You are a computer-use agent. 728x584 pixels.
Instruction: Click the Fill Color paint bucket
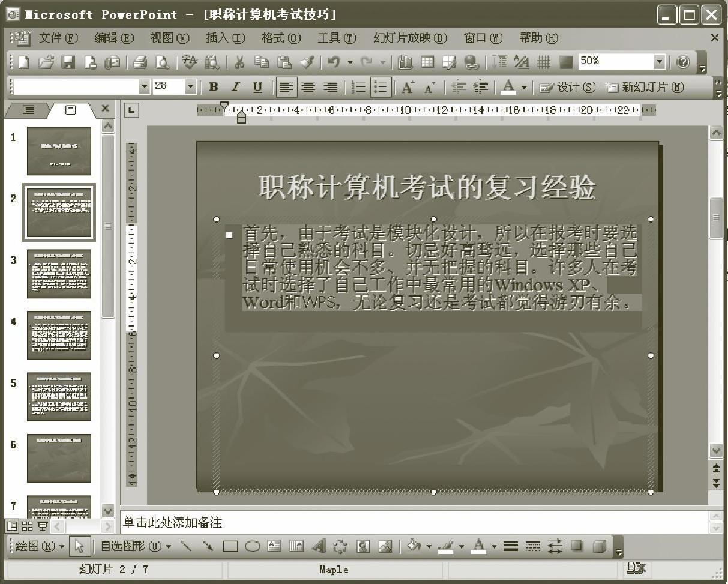point(414,546)
